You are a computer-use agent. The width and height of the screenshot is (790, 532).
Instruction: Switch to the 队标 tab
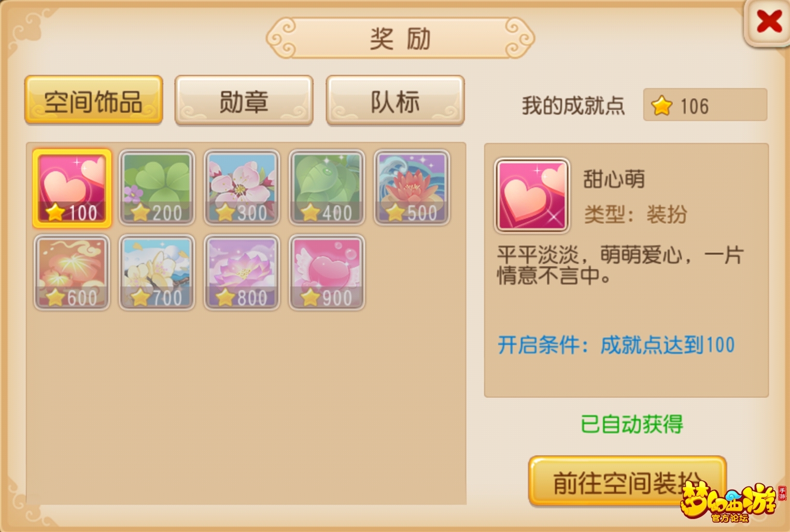click(395, 100)
